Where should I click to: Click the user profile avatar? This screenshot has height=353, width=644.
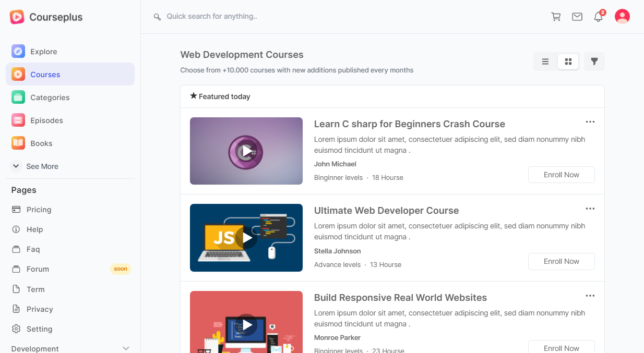coord(622,17)
